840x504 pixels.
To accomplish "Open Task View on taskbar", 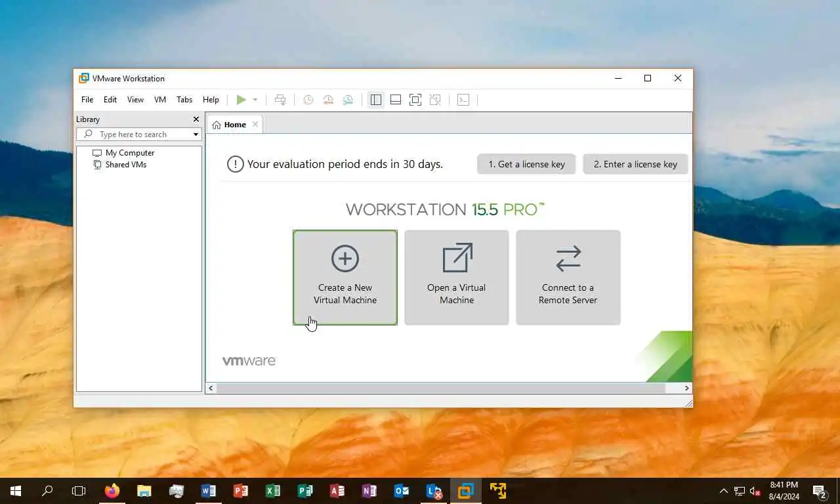I will 79,491.
